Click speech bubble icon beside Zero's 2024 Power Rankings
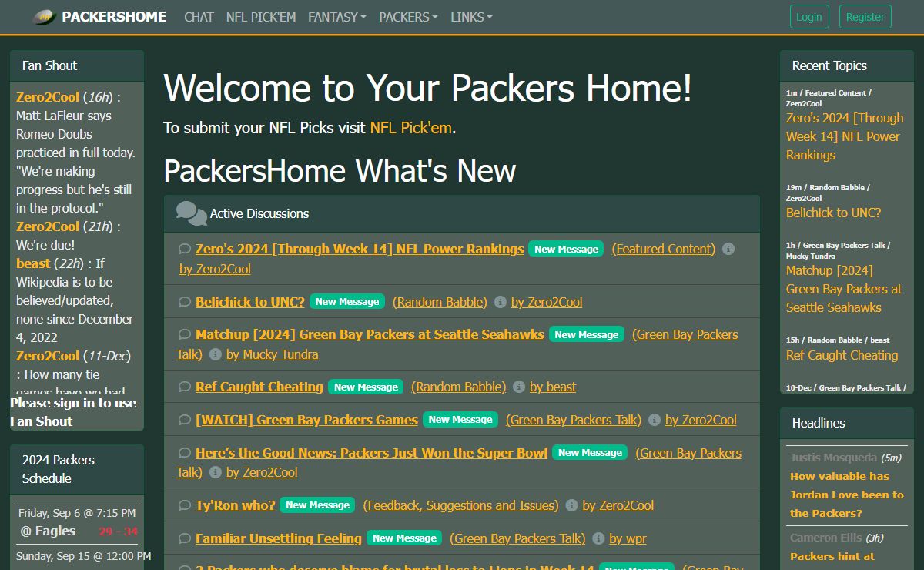This screenshot has width=924, height=570. tap(185, 249)
